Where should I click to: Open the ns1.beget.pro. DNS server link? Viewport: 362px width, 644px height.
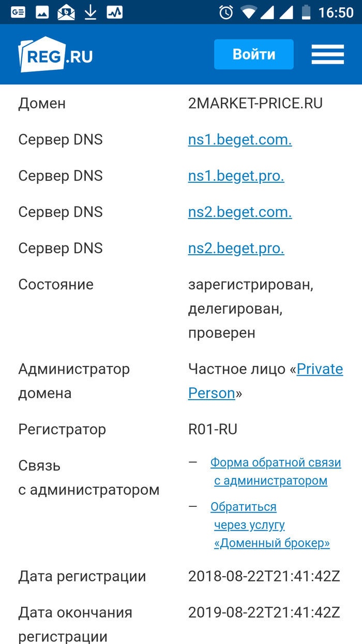coord(236,176)
